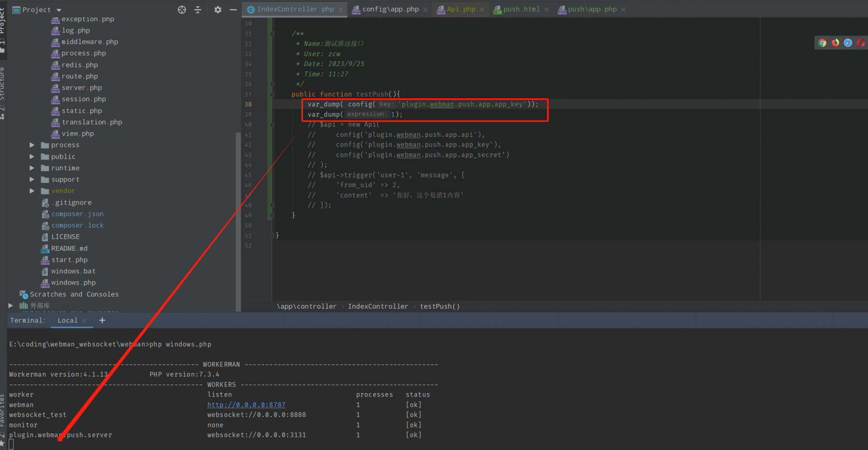The height and width of the screenshot is (450, 868).
Task: Toggle the Favorites side tool window
Action: (2, 420)
